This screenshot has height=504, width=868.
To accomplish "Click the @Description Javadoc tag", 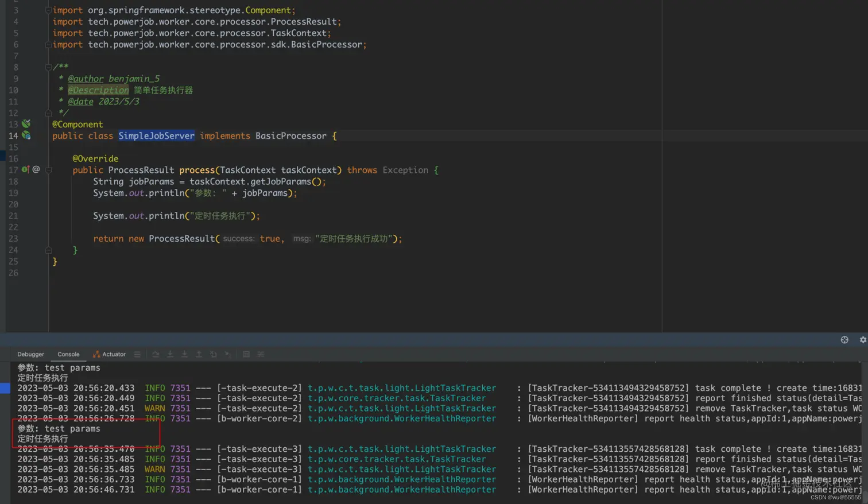I will click(x=98, y=90).
